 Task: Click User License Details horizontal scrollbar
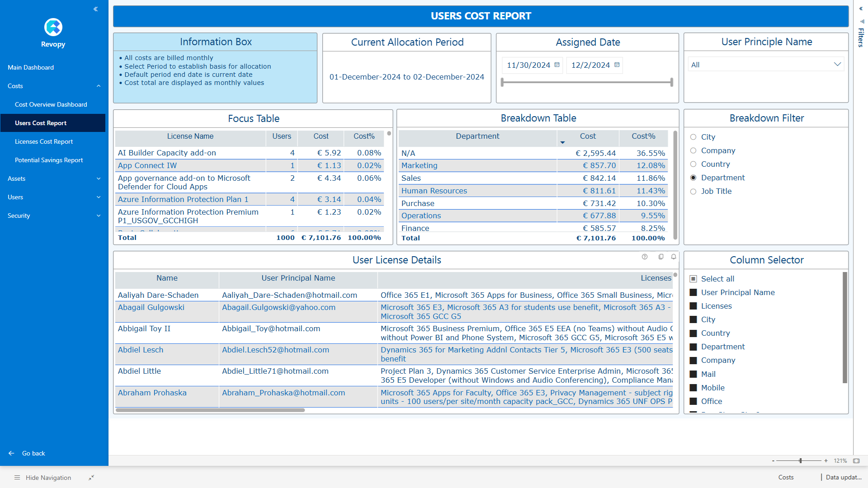point(210,410)
